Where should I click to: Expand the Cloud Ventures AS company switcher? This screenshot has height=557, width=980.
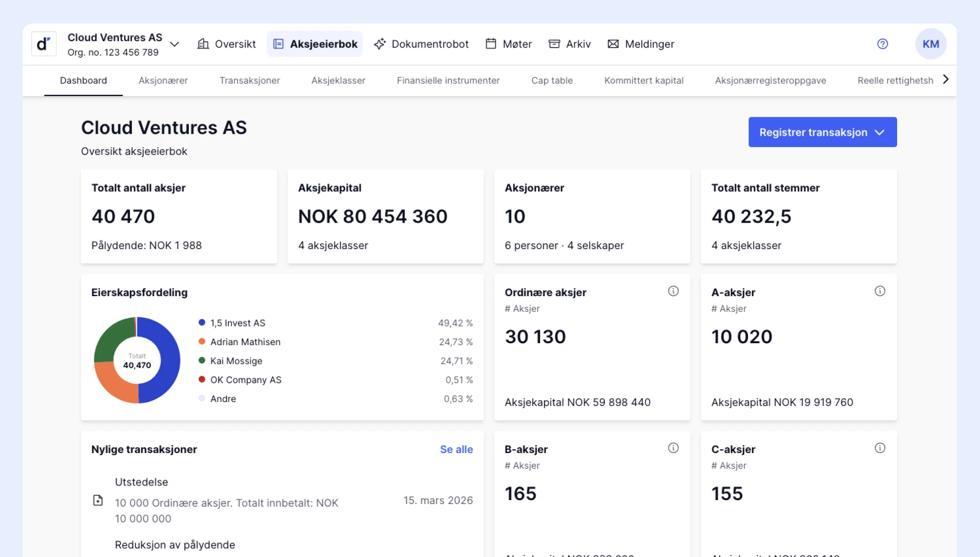coord(174,44)
